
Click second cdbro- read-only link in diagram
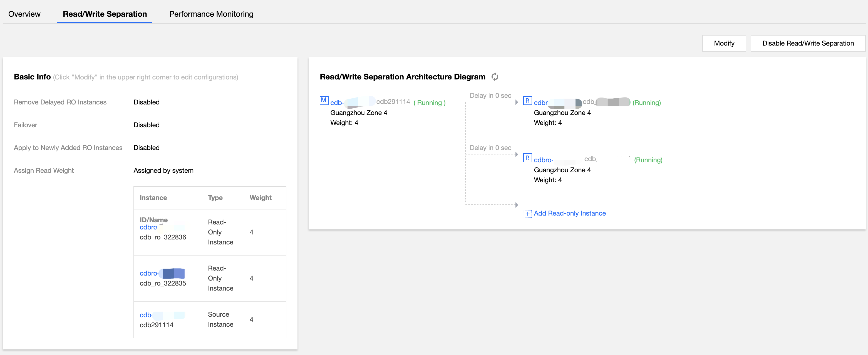point(543,160)
